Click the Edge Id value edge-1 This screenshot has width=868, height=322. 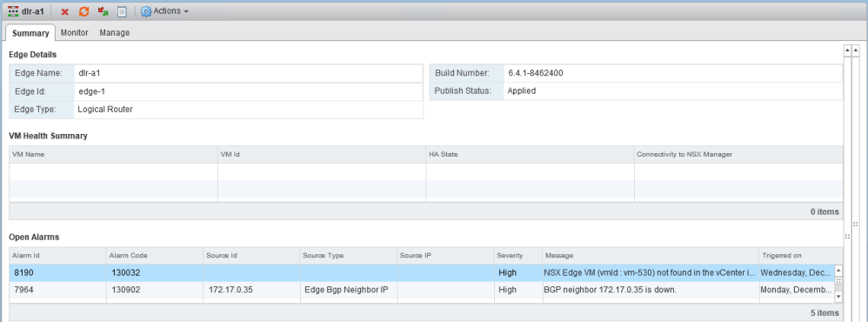(91, 91)
